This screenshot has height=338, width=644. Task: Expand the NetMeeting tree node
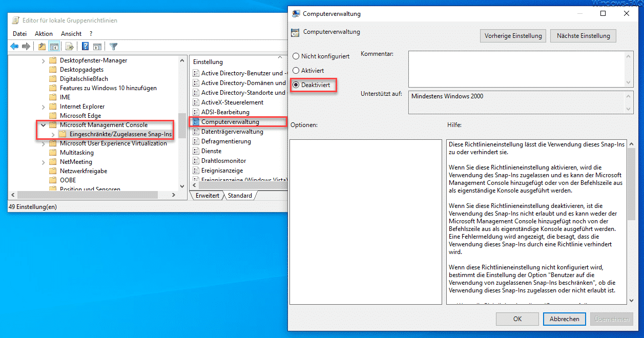44,162
